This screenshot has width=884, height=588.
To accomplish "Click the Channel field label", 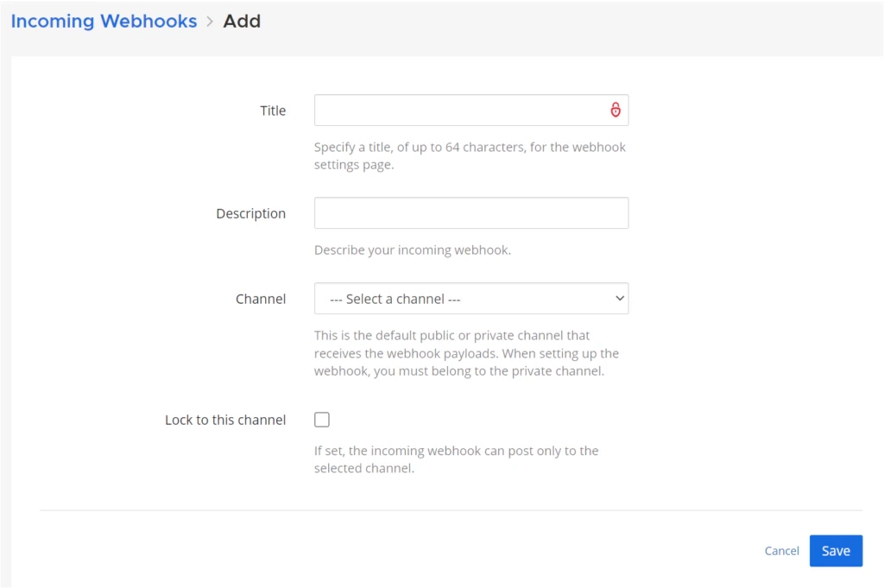I will 261,299.
